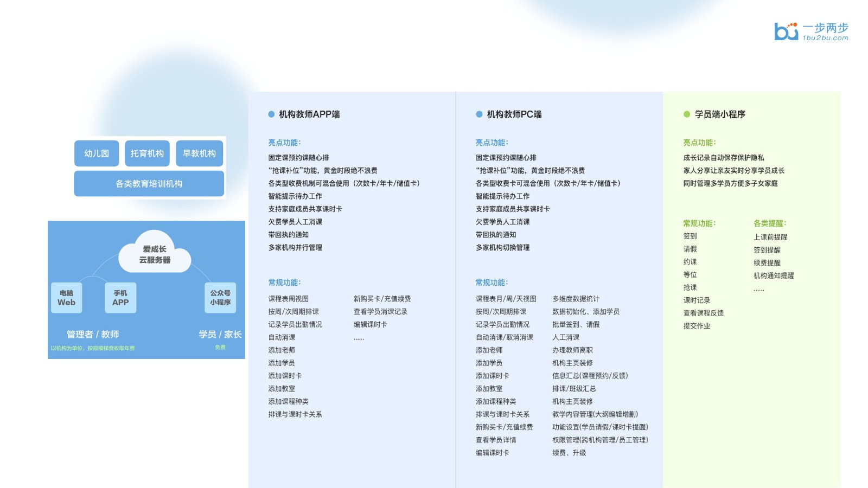868x488 pixels.
Task: Click the 免费 label under 学员/家长
Action: point(220,348)
